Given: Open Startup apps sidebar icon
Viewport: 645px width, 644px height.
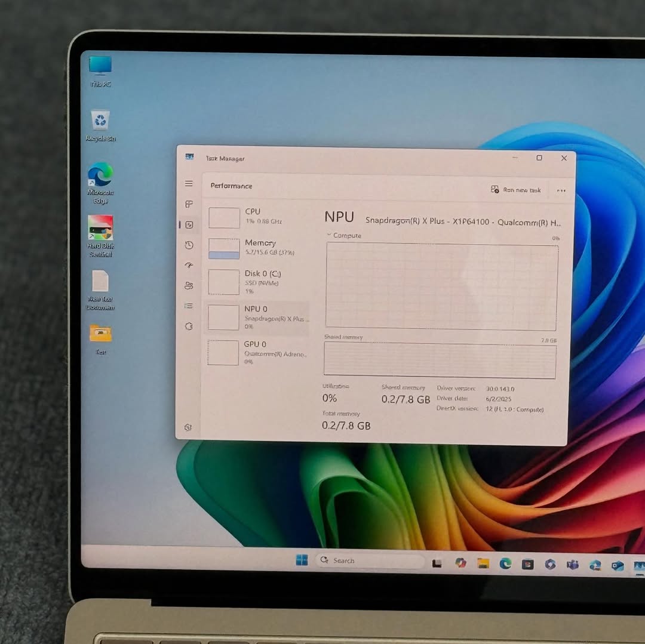Looking at the screenshot, I should click(189, 266).
